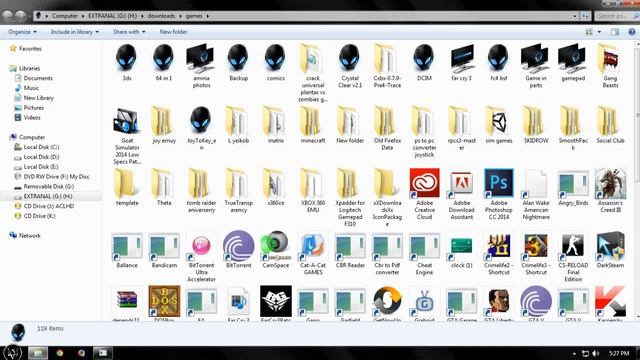Open the 3ds alien-head folder
Screen dimensions: 640x360
[127, 58]
